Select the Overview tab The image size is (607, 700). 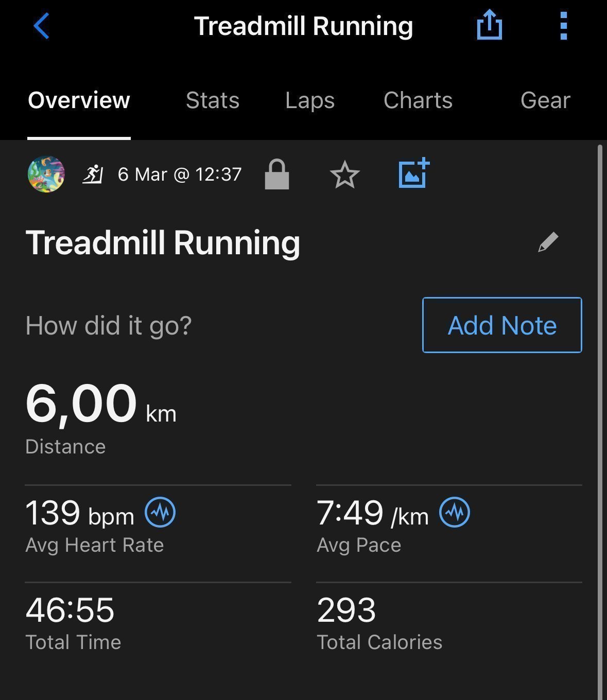click(79, 100)
